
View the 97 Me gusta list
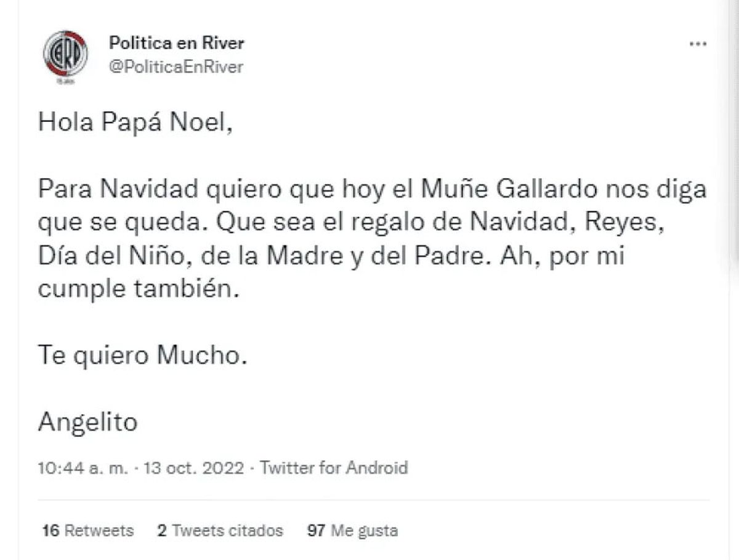[x=352, y=530]
